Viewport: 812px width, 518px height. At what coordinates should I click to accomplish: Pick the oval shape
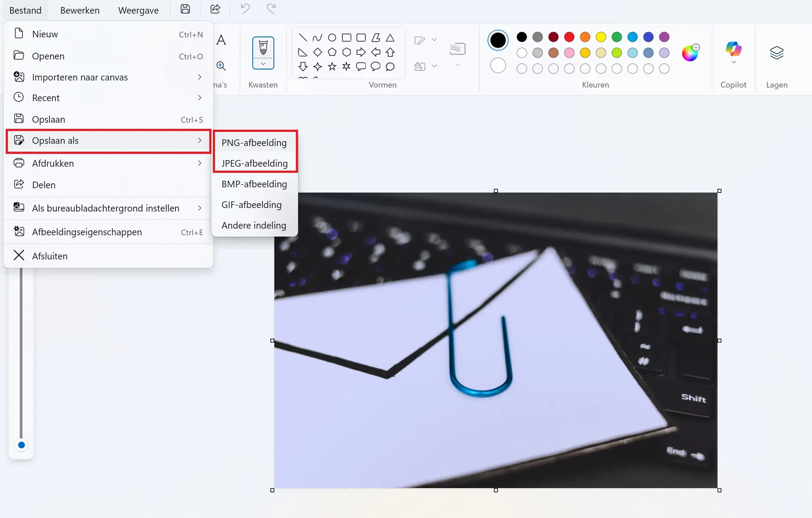pos(332,37)
